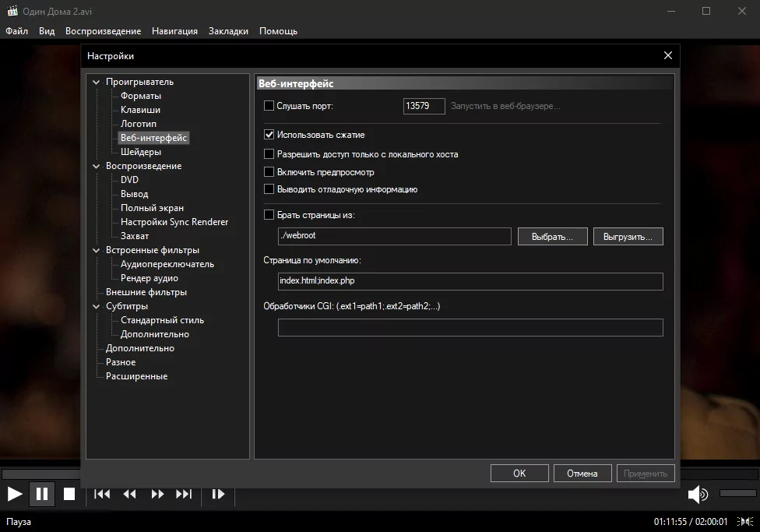Open the "Закладки" menu
Viewport: 760px width, 532px height.
click(x=228, y=31)
